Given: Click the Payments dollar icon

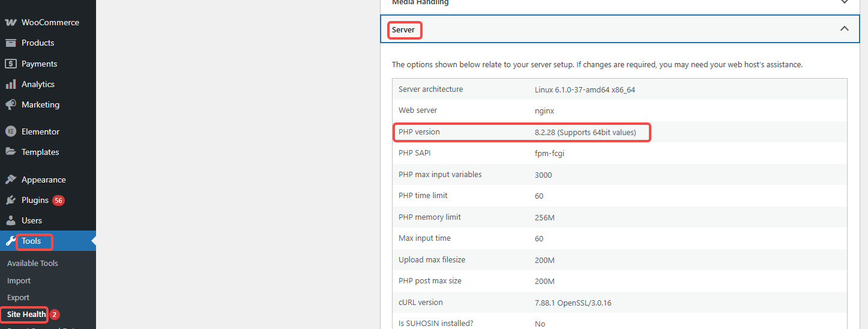Looking at the screenshot, I should point(10,64).
